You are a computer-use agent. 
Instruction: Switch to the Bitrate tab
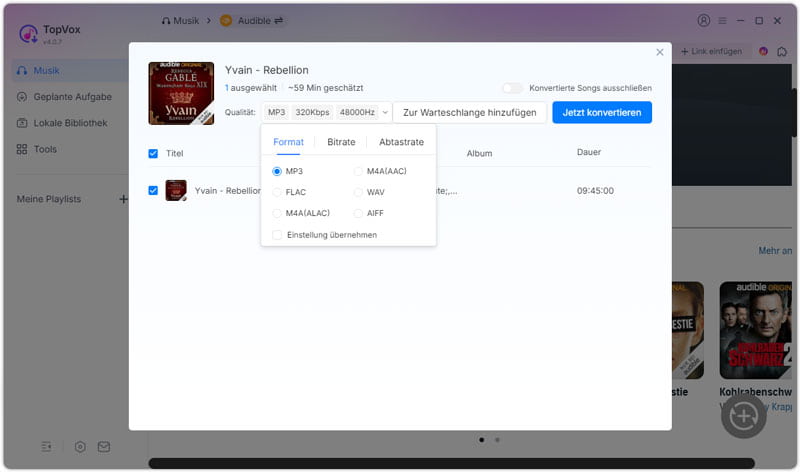point(341,142)
